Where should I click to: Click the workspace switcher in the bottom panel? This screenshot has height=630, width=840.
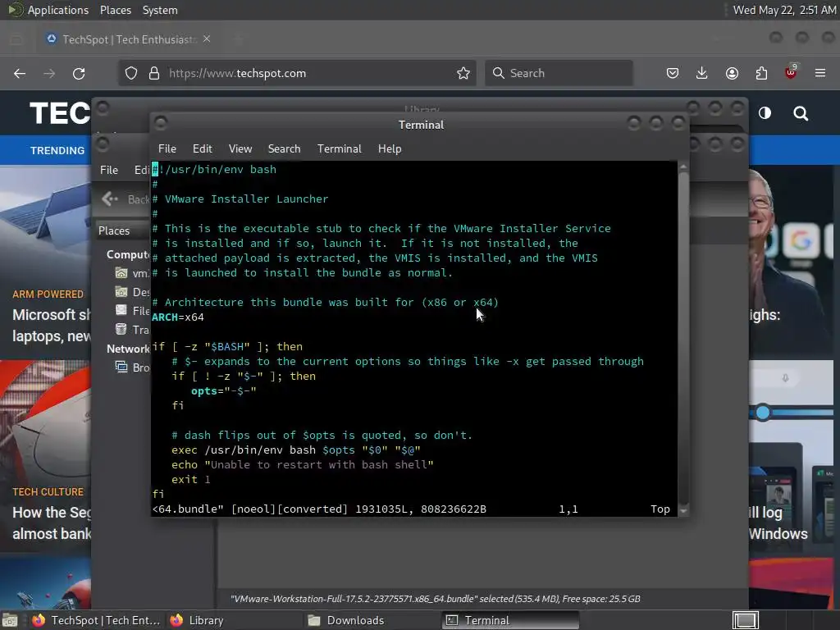[746, 620]
